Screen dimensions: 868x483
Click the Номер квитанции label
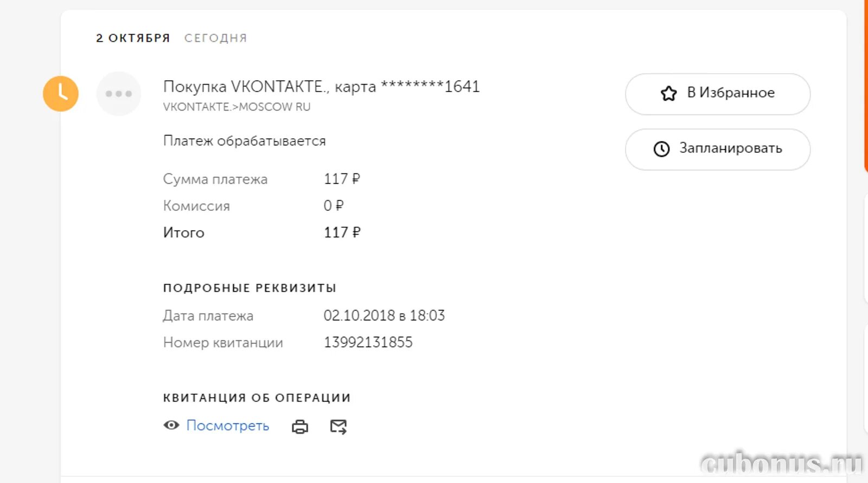coord(224,343)
